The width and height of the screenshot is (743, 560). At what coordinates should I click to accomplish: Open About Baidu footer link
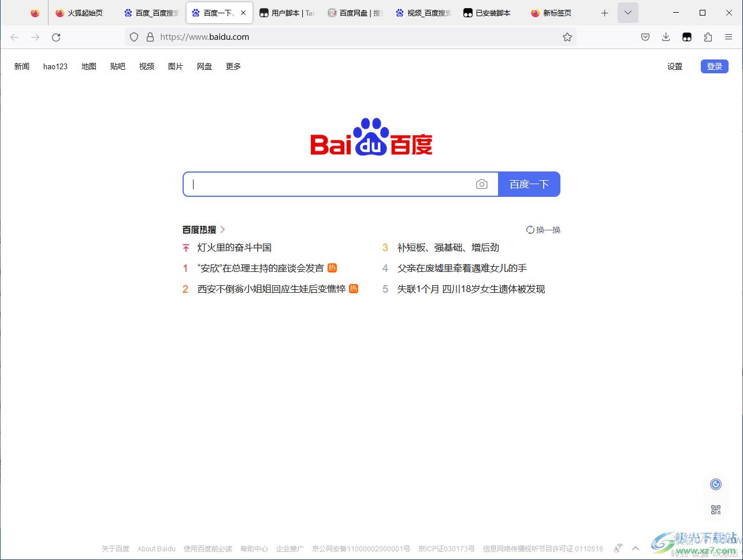157,549
